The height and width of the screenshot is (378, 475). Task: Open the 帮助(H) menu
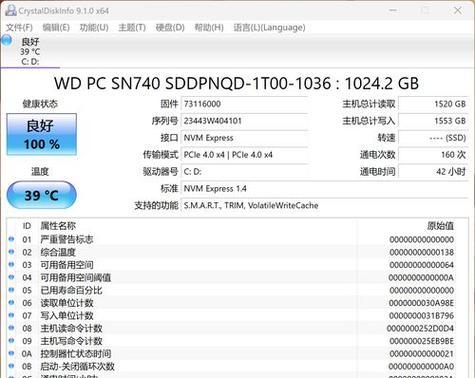(x=209, y=27)
